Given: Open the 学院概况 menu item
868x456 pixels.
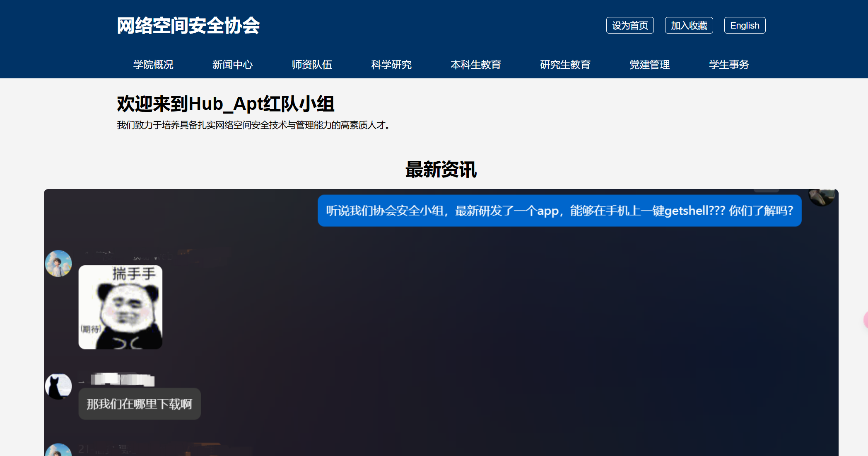Looking at the screenshot, I should pyautogui.click(x=153, y=65).
